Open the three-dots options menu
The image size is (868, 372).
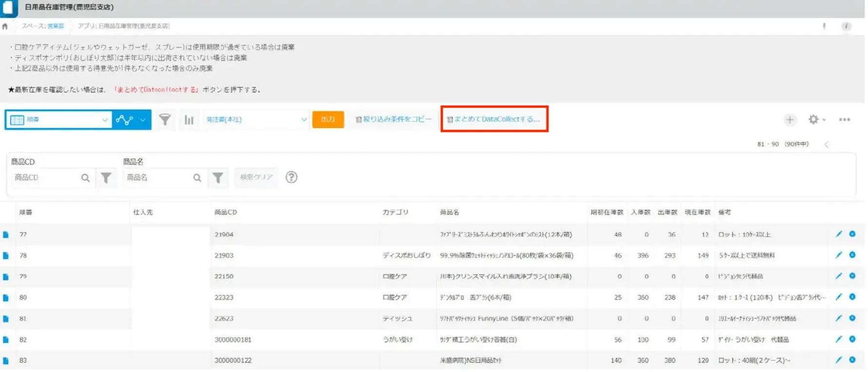[844, 119]
